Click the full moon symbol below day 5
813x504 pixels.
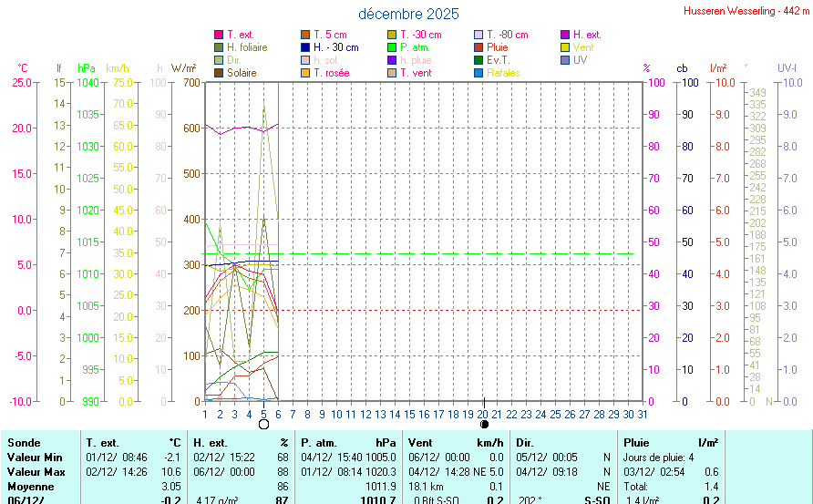pos(263,425)
